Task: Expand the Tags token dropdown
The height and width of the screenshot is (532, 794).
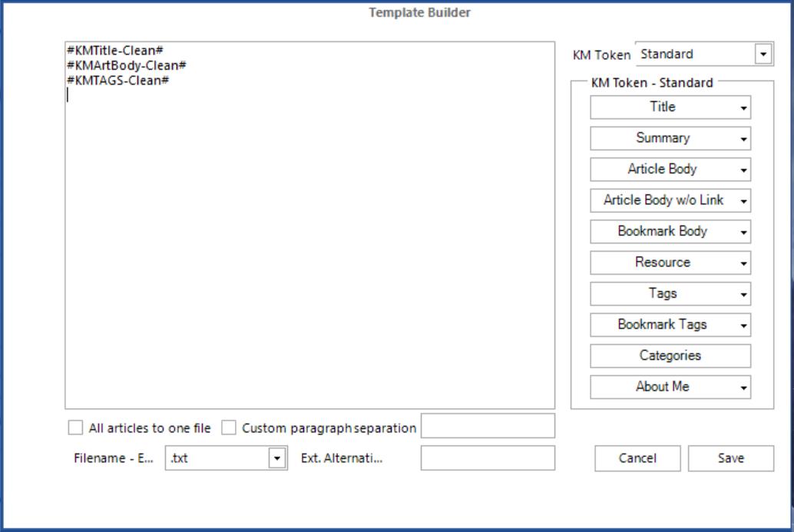Action: click(670, 293)
